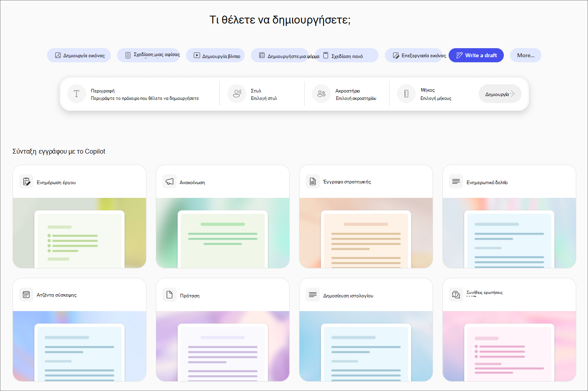Click the calendar icon on Ατζέντα σύσκεψης card

point(26,295)
